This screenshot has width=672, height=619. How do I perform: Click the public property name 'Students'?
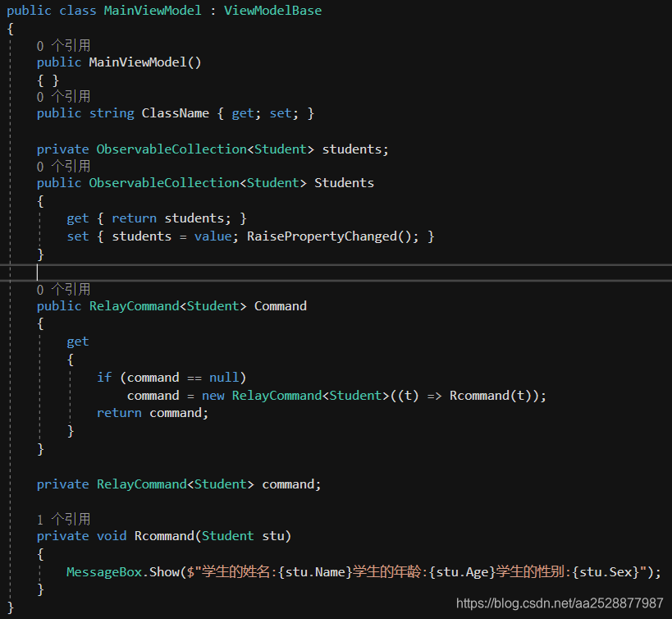(344, 183)
